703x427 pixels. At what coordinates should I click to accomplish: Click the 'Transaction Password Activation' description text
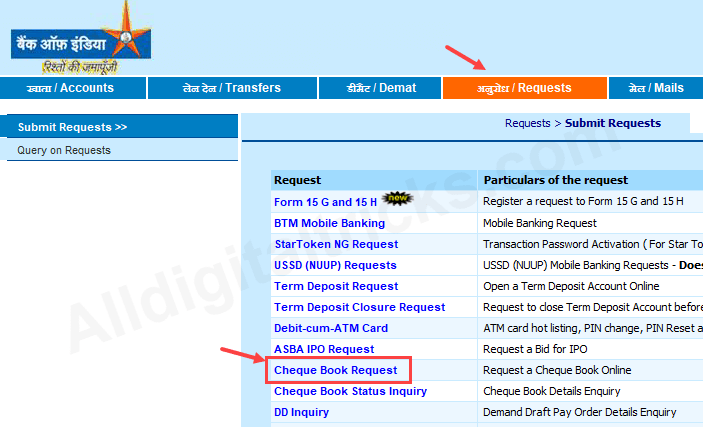(x=593, y=244)
